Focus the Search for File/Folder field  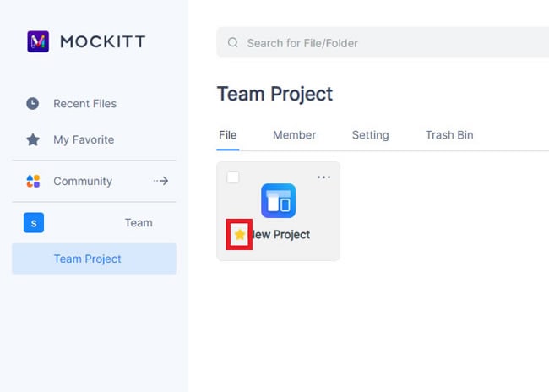(x=383, y=43)
